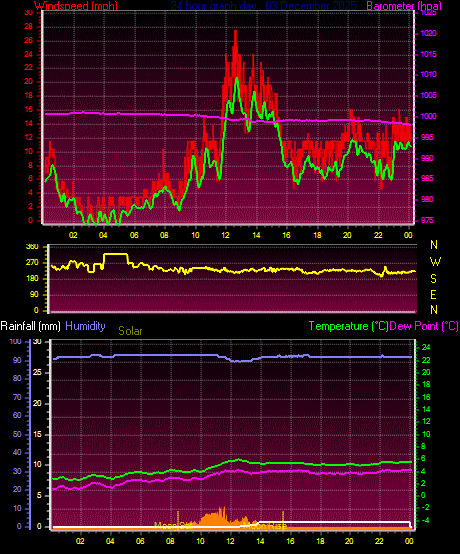460x554 pixels.
Task: Select the Temperature (°C) legend label
Action: click(348, 326)
